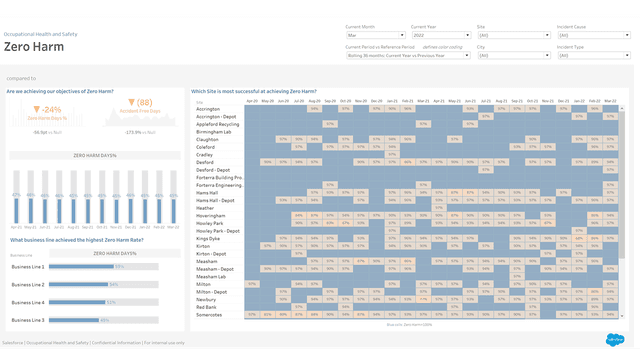Select the Business Line 1 bar
Image resolution: width=640 pixels, height=363 pixels.
[x=81, y=267]
